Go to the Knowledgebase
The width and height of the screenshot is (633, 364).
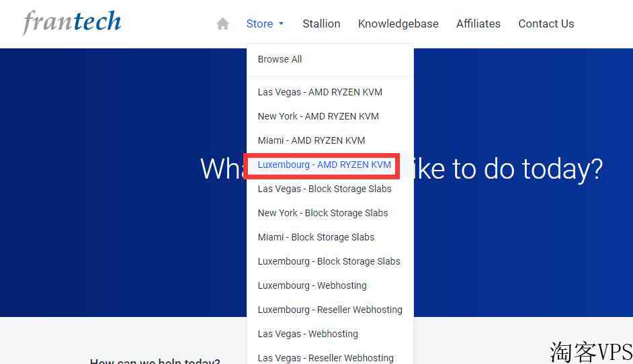[398, 24]
